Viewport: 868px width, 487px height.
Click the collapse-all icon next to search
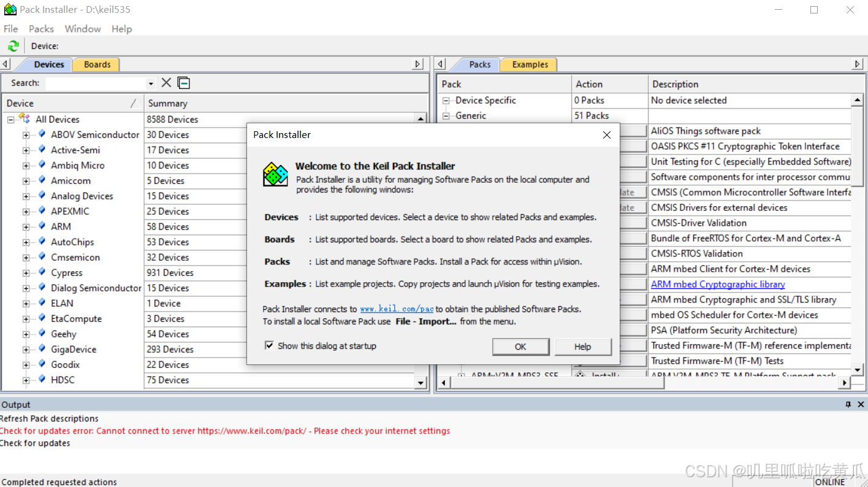tap(183, 83)
